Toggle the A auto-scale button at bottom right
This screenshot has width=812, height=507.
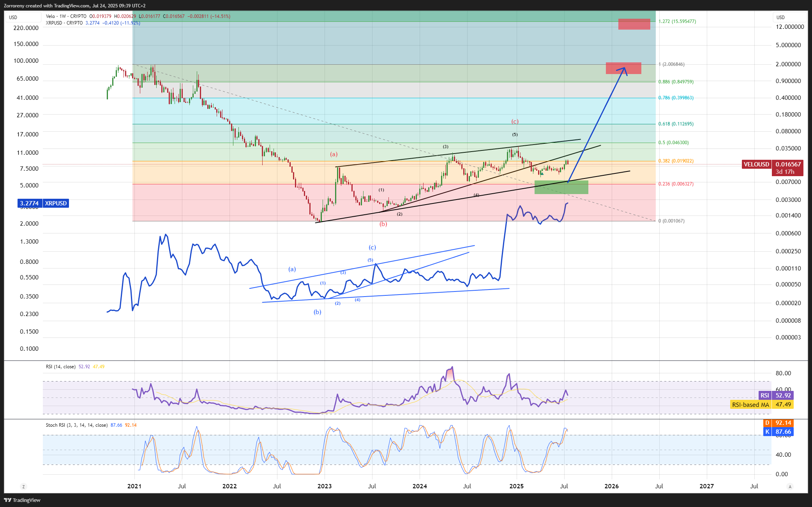click(x=790, y=486)
